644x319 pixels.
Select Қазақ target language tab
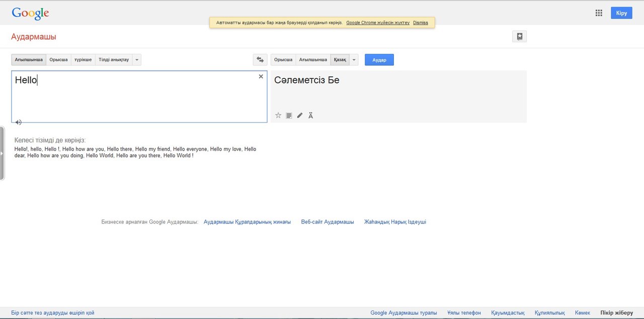click(340, 60)
